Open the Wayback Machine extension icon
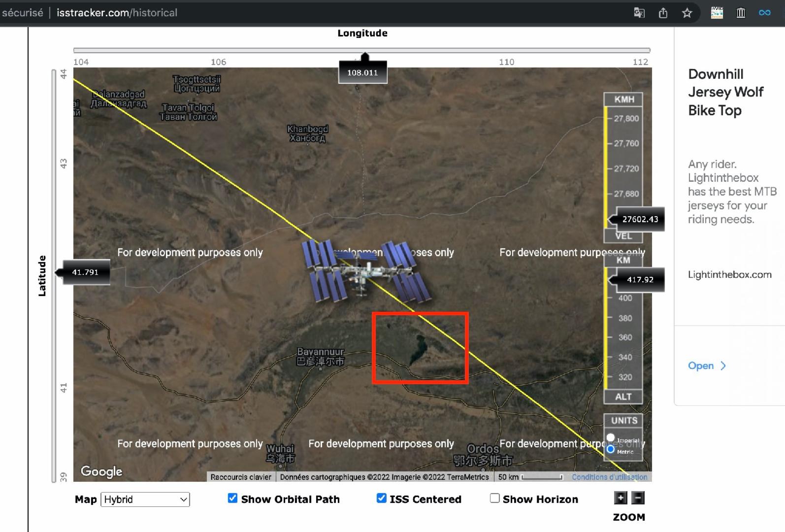Viewport: 785px width, 532px height. pos(741,13)
